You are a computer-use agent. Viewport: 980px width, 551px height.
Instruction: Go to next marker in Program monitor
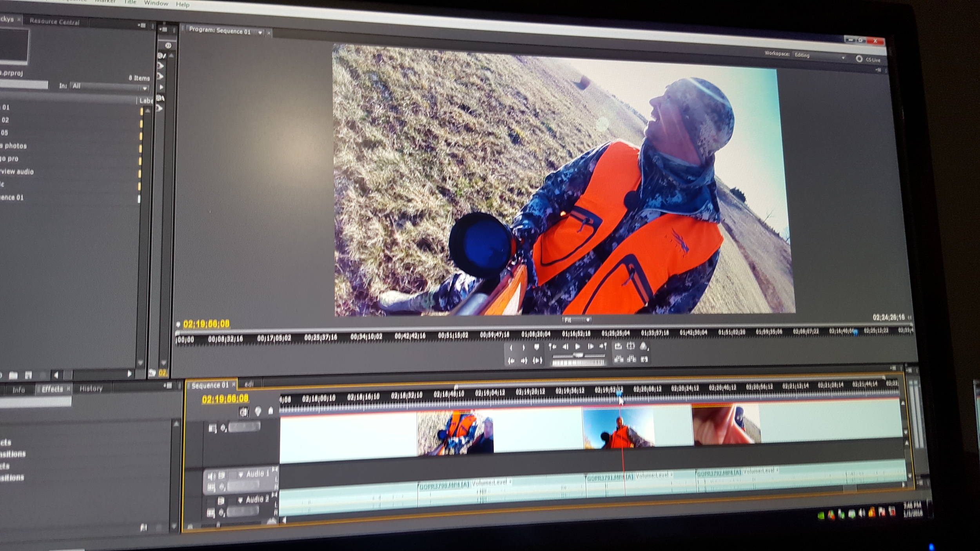(x=603, y=346)
